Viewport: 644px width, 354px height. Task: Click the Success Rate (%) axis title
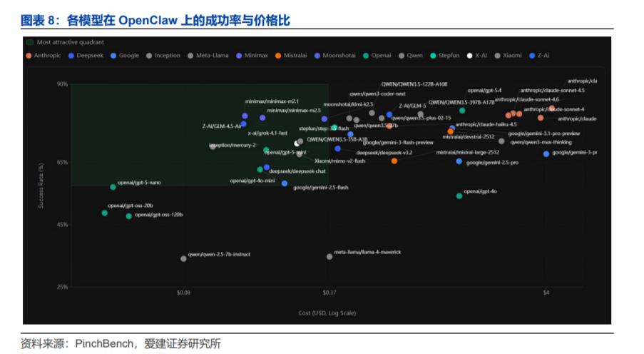[41, 186]
